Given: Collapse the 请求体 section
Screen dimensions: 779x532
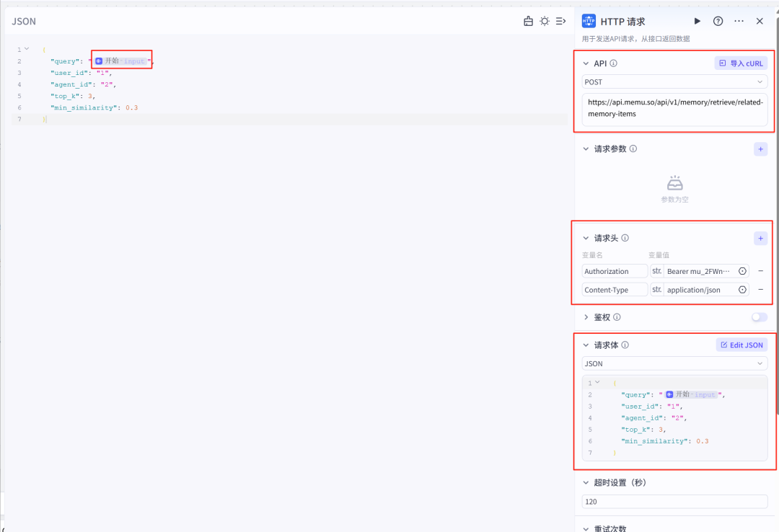Looking at the screenshot, I should click(x=586, y=345).
